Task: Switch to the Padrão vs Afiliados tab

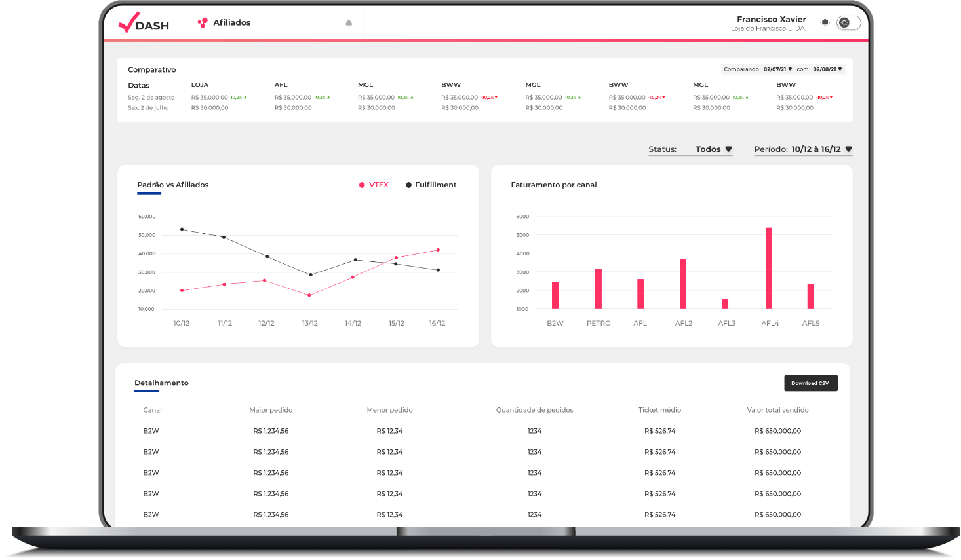Action: tap(172, 185)
